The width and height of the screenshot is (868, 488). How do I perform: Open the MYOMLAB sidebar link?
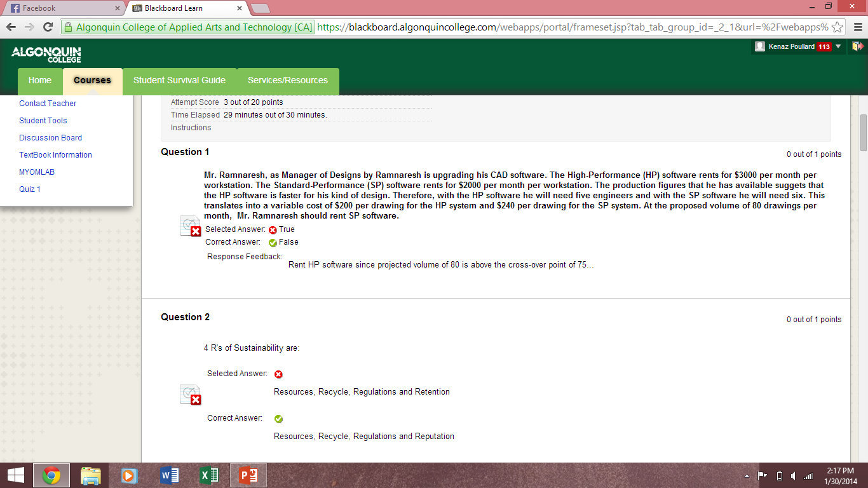[x=37, y=172]
